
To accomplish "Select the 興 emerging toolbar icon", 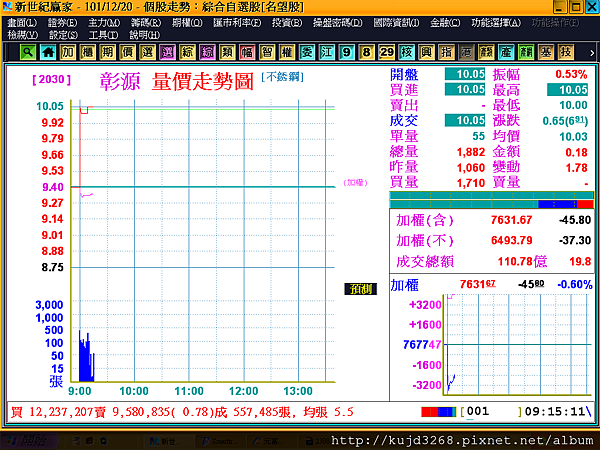I will pyautogui.click(x=426, y=52).
